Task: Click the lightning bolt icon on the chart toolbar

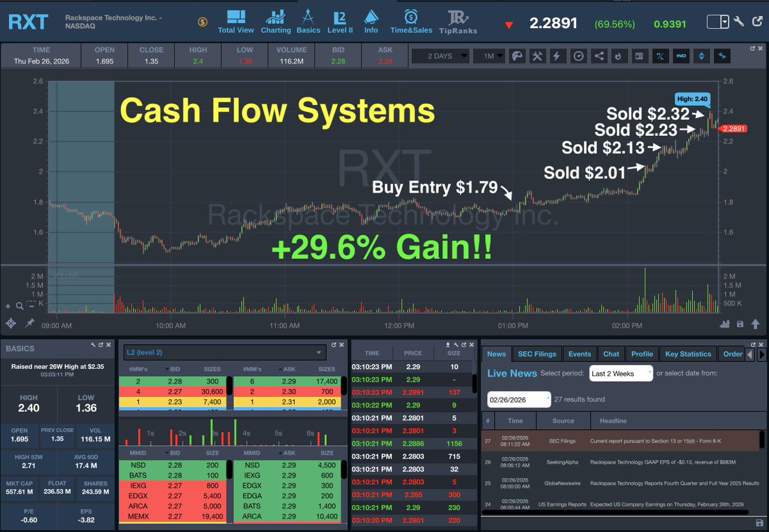Action: 557,56
